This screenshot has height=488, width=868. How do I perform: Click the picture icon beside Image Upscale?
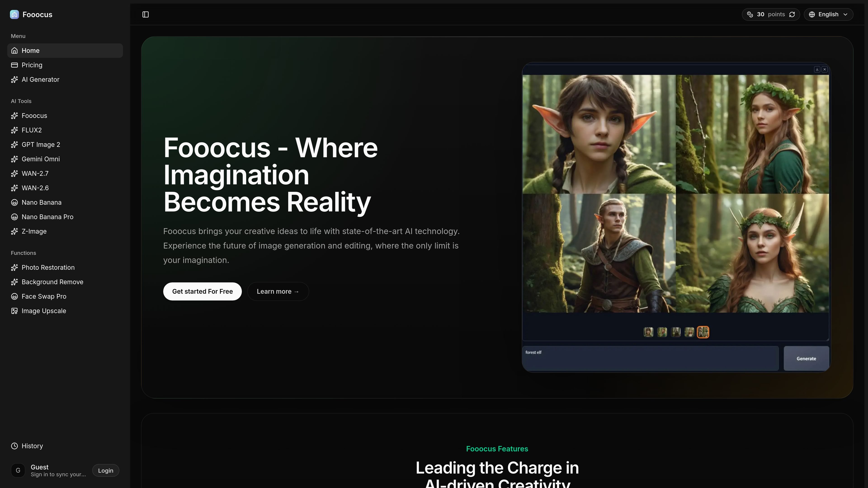point(14,311)
